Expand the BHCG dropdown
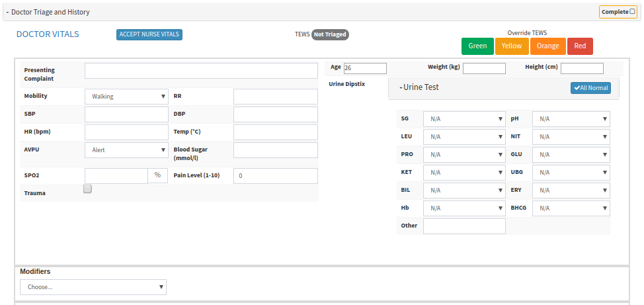This screenshot has height=305, width=644. [571, 208]
